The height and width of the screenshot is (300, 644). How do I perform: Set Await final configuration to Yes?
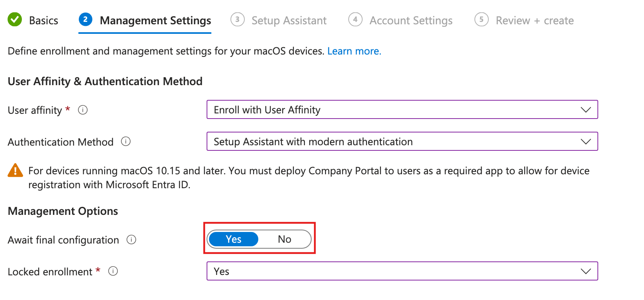(x=233, y=239)
